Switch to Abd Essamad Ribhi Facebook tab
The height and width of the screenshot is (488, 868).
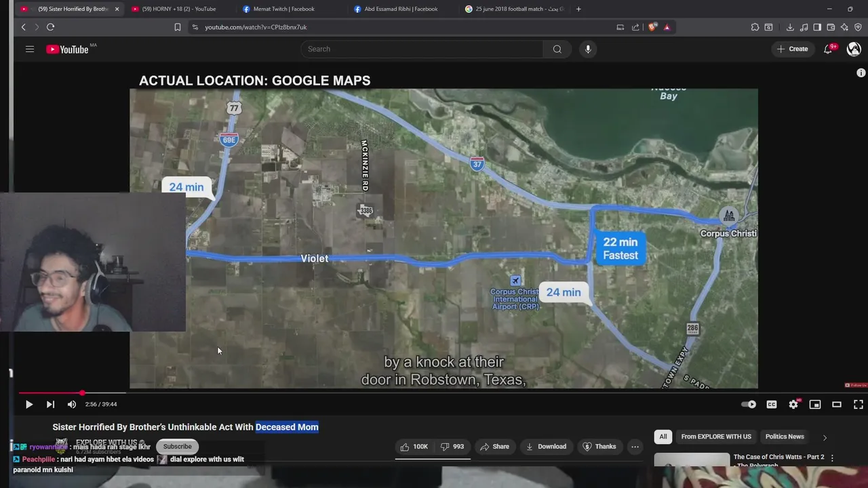(401, 9)
